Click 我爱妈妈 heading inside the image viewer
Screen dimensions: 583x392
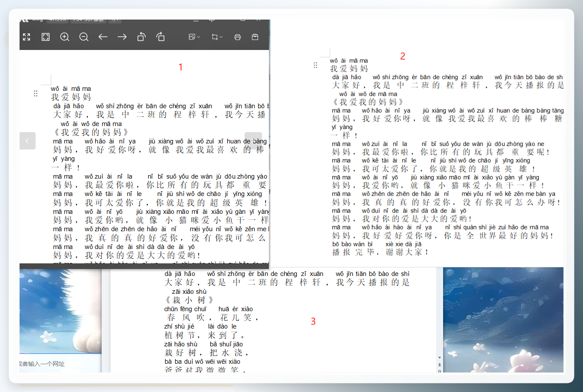(x=71, y=97)
